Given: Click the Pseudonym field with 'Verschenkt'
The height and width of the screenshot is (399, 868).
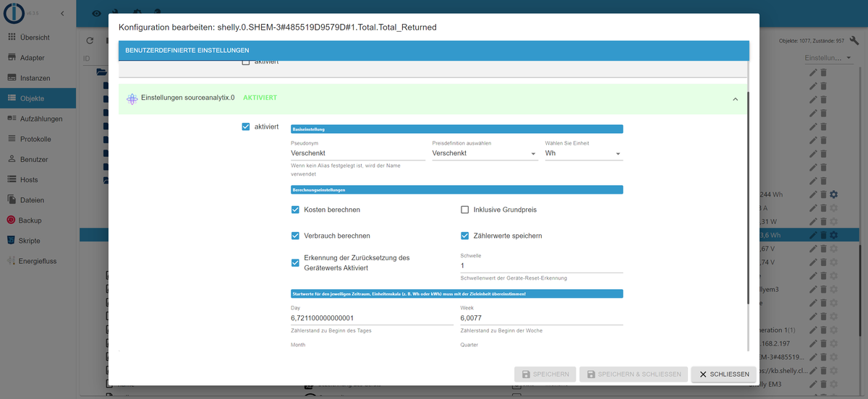Looking at the screenshot, I should pos(357,153).
